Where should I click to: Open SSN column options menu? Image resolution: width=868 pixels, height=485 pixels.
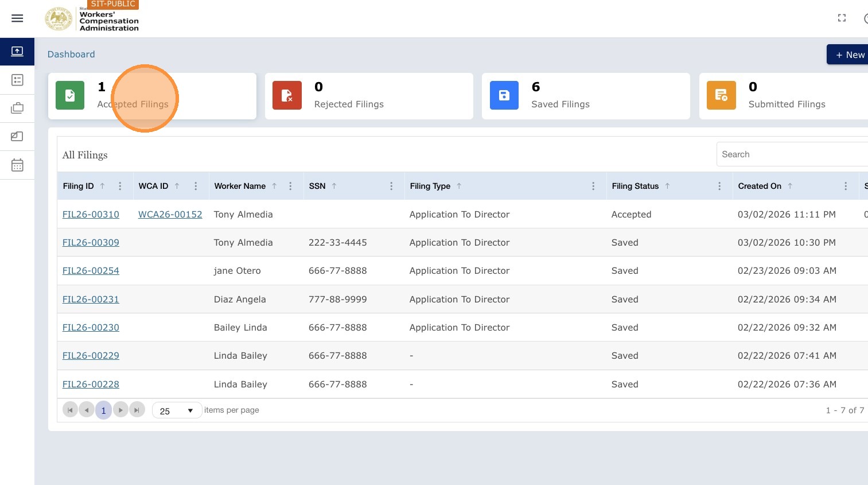(x=391, y=186)
